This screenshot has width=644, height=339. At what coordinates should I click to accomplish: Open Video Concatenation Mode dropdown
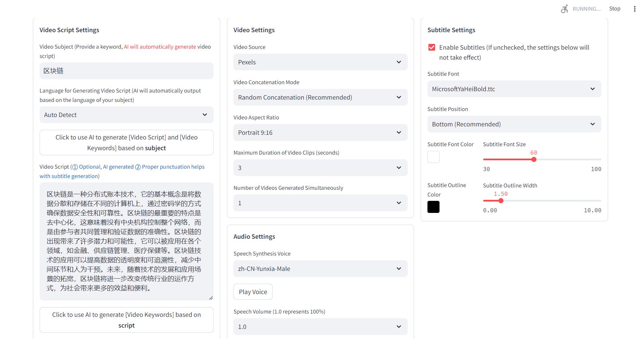point(320,97)
